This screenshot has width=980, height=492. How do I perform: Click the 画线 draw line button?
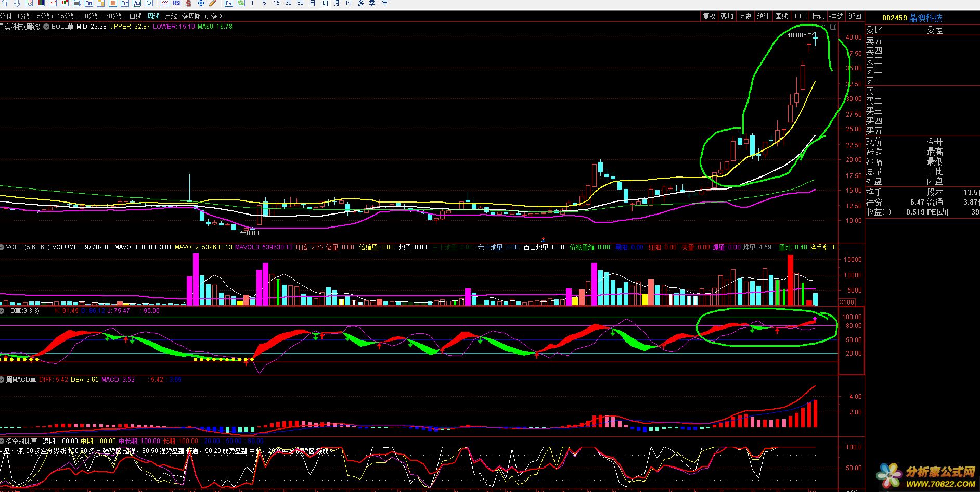(782, 17)
